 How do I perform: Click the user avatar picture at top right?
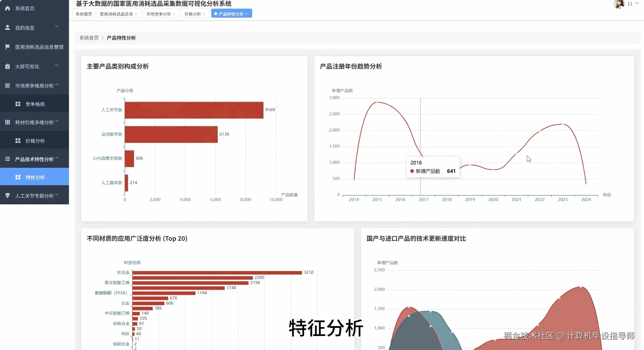tap(619, 4)
